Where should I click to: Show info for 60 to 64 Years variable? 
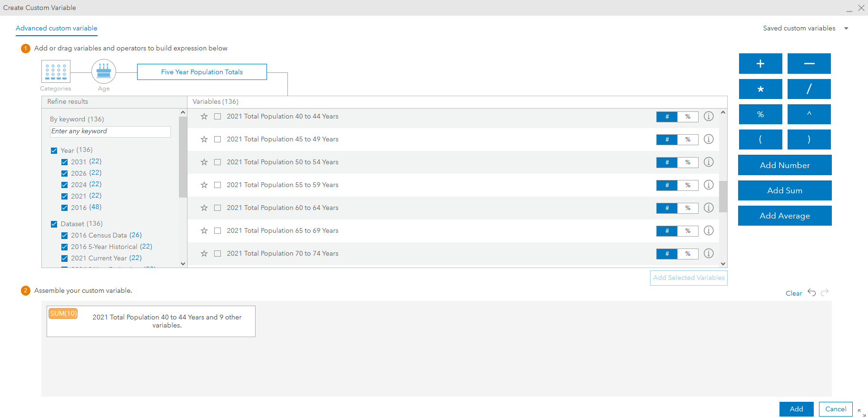coord(709,208)
